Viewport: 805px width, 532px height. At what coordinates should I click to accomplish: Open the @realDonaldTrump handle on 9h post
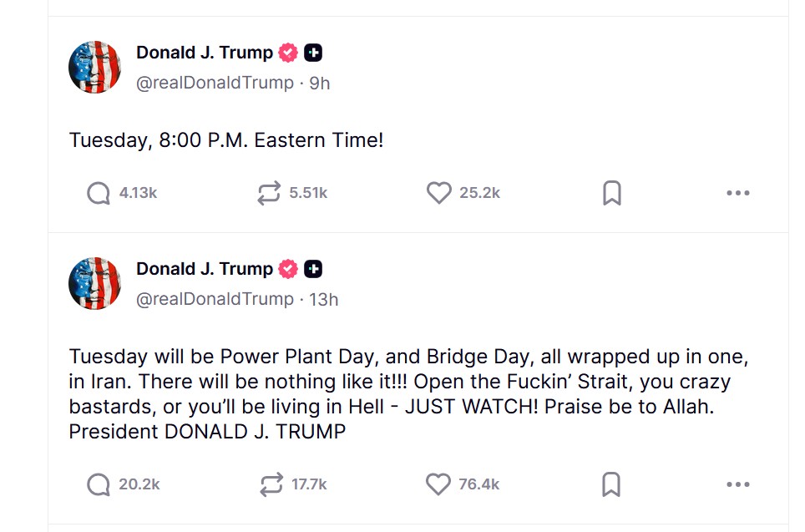point(215,83)
